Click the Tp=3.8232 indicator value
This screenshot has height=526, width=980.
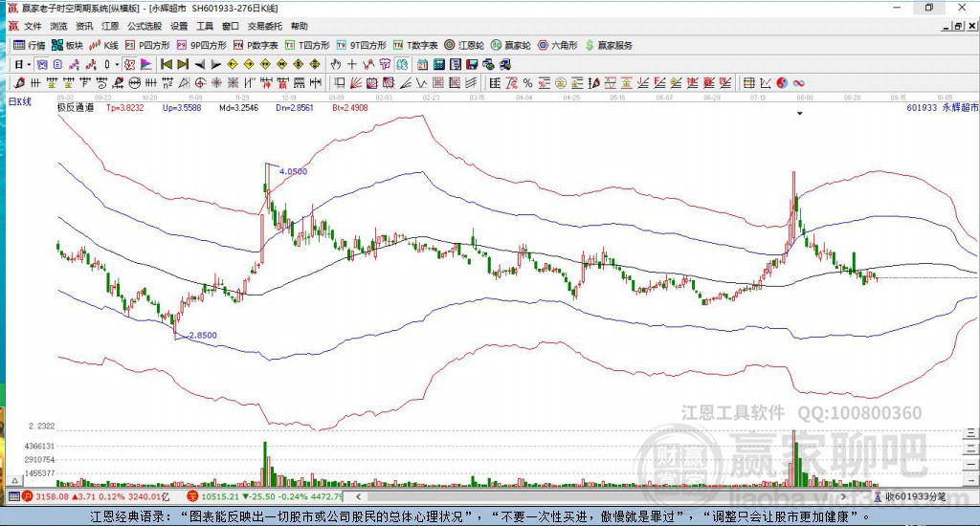click(124, 107)
